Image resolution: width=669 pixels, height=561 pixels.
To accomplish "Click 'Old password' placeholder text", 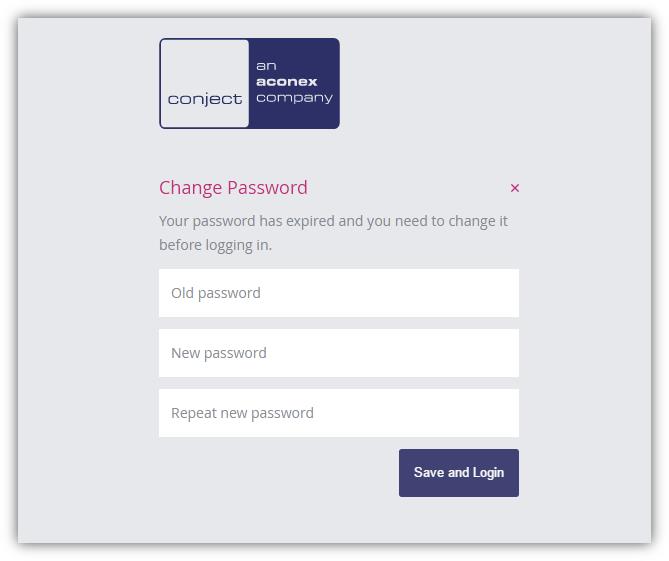I will pos(216,293).
